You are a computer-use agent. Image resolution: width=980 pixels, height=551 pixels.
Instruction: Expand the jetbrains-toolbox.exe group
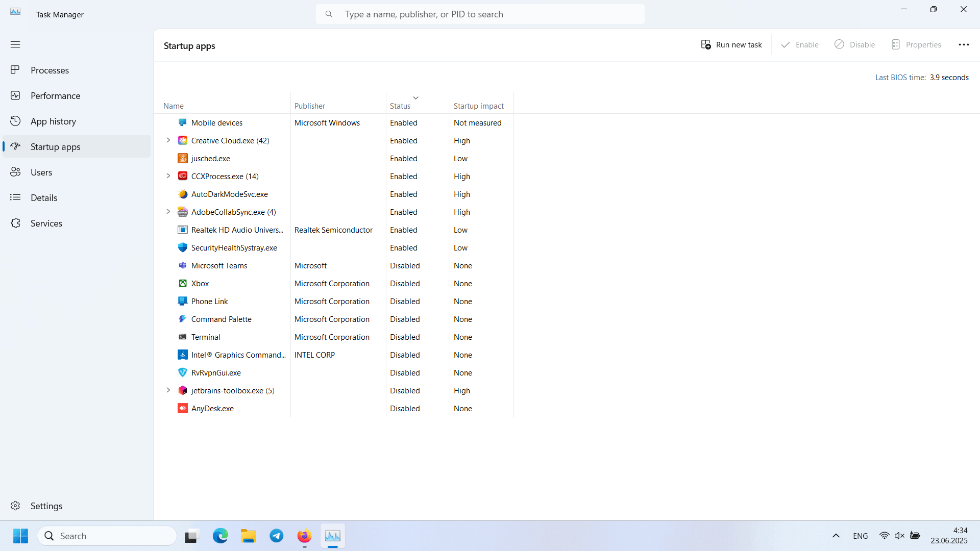(x=168, y=390)
